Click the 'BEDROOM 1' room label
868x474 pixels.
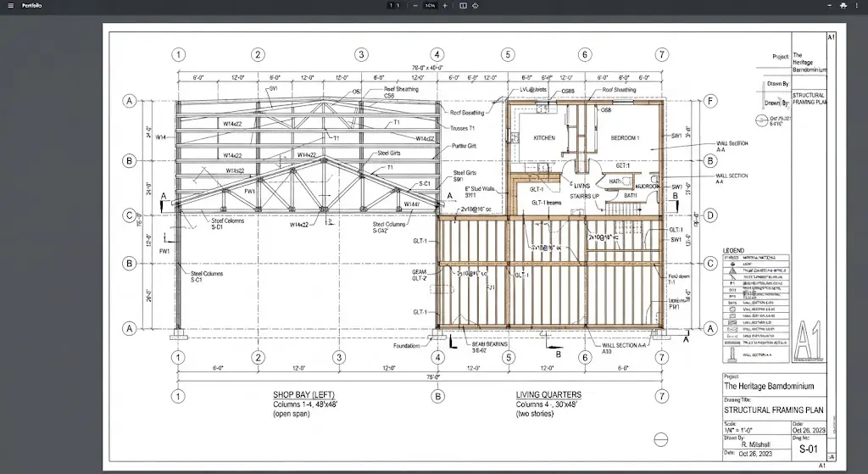coord(625,138)
